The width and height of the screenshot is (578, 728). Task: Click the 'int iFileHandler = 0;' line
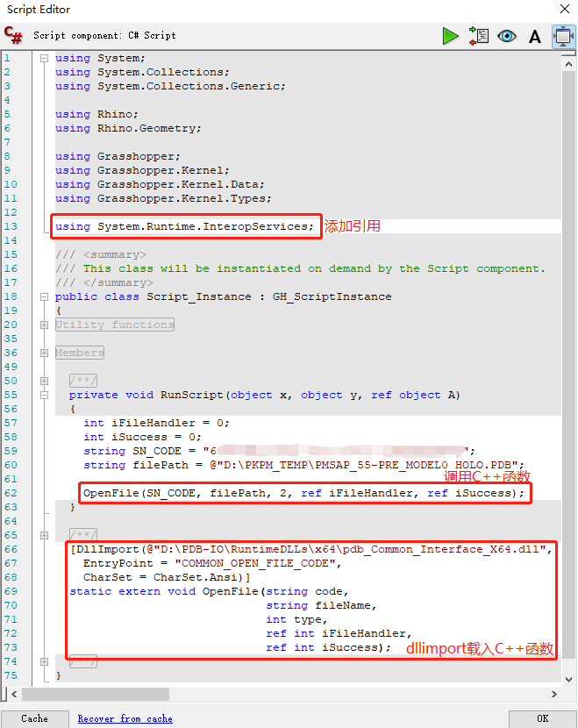pyautogui.click(x=156, y=423)
